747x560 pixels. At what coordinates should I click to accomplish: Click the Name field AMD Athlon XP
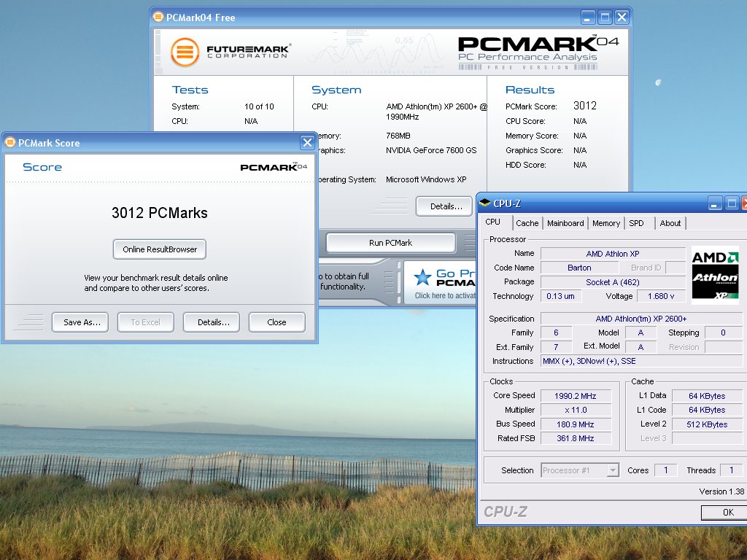coord(613,254)
